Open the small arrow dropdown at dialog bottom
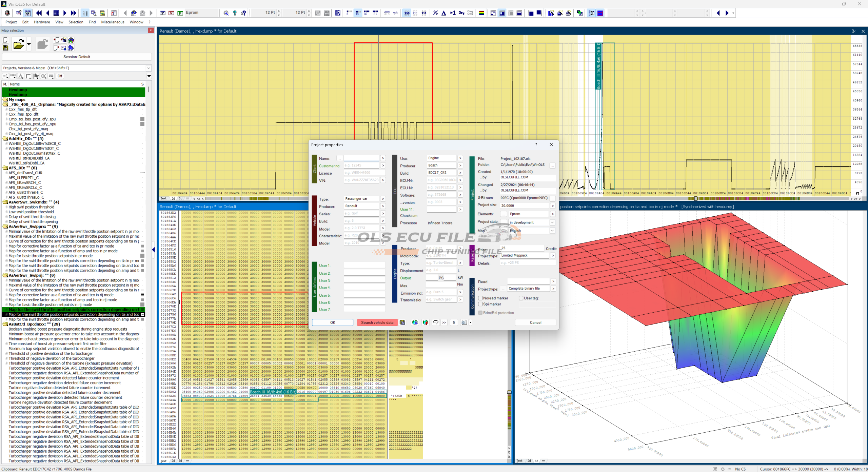868x472 pixels. (x=470, y=322)
